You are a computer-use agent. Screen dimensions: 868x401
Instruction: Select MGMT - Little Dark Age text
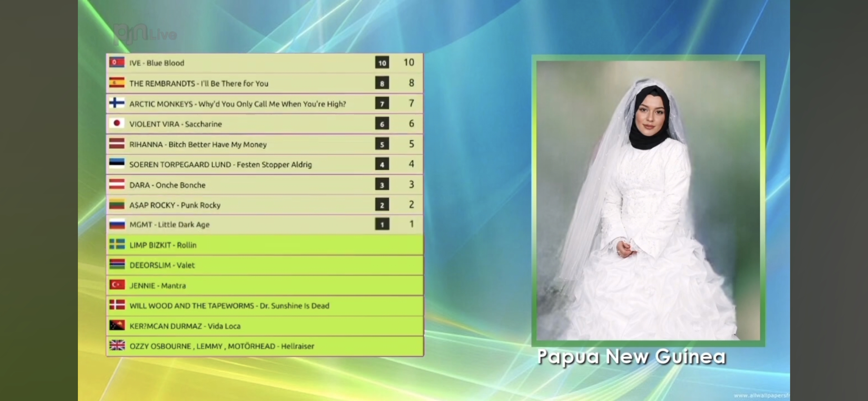170,225
